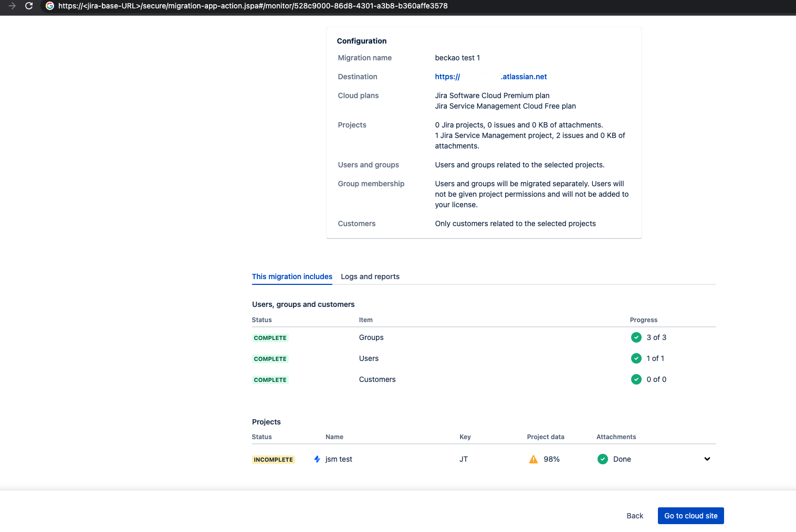Image resolution: width=796 pixels, height=532 pixels.
Task: Click the 'Name' column header
Action: click(x=334, y=437)
